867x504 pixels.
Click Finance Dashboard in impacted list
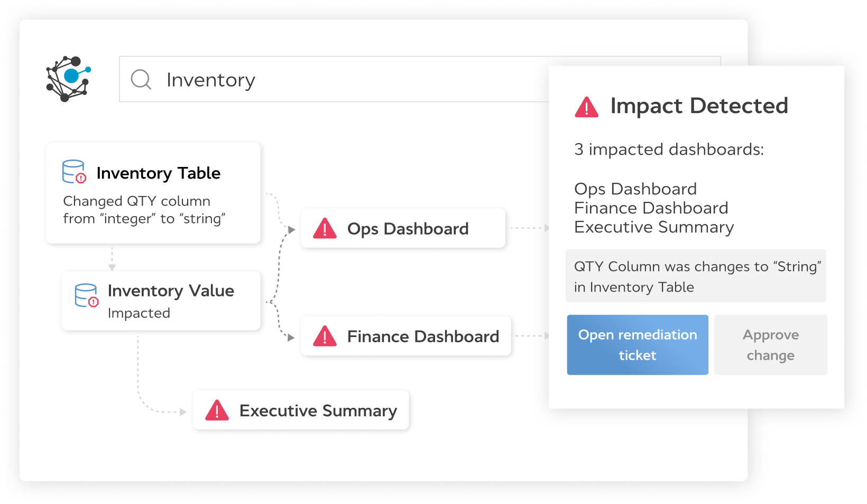coord(651,208)
